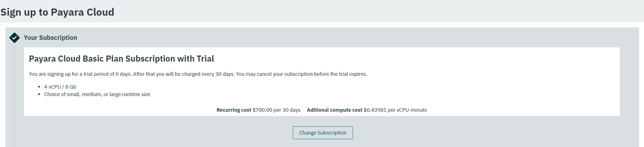The image size is (644, 147).
Task: Click the word Trial in the plan heading
Action: [205, 59]
